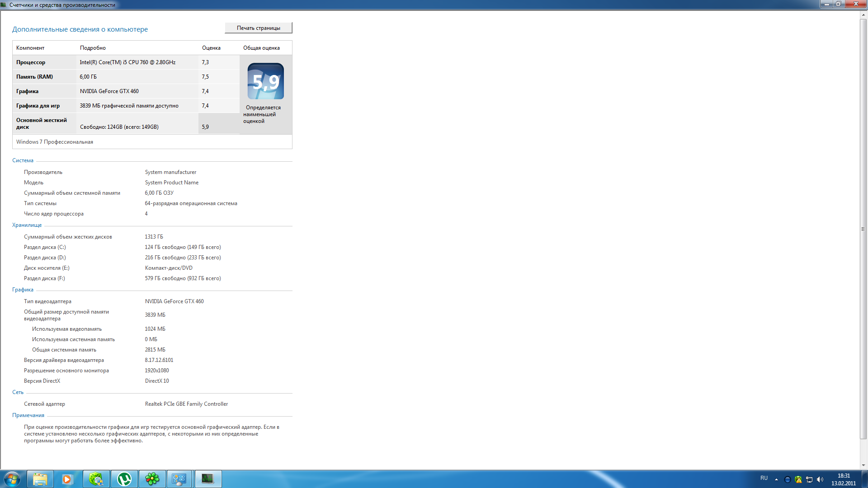Close the performance counters window
The height and width of the screenshot is (488, 868).
coord(855,4)
